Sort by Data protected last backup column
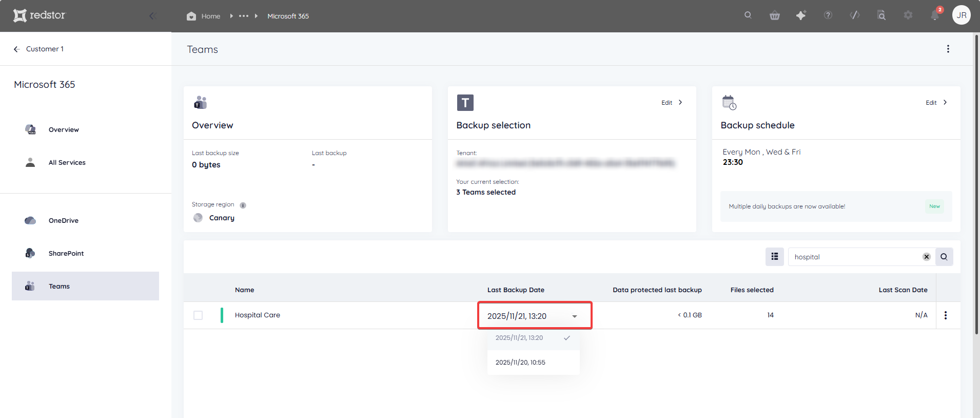Image resolution: width=980 pixels, height=418 pixels. click(x=657, y=290)
